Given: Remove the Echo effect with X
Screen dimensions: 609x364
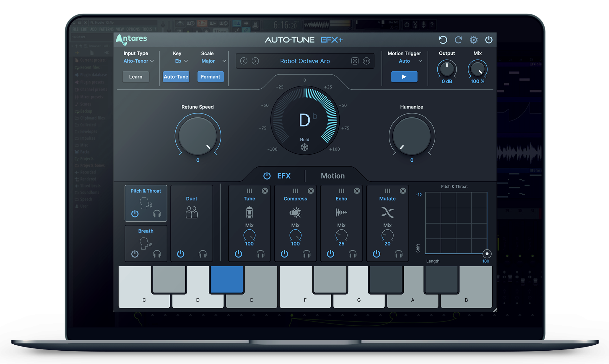Looking at the screenshot, I should pyautogui.click(x=357, y=191).
